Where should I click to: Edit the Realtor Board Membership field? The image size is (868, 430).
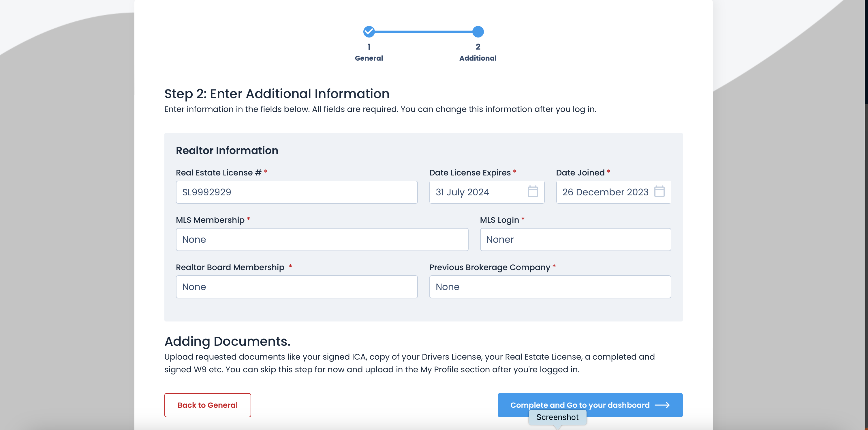tap(296, 287)
